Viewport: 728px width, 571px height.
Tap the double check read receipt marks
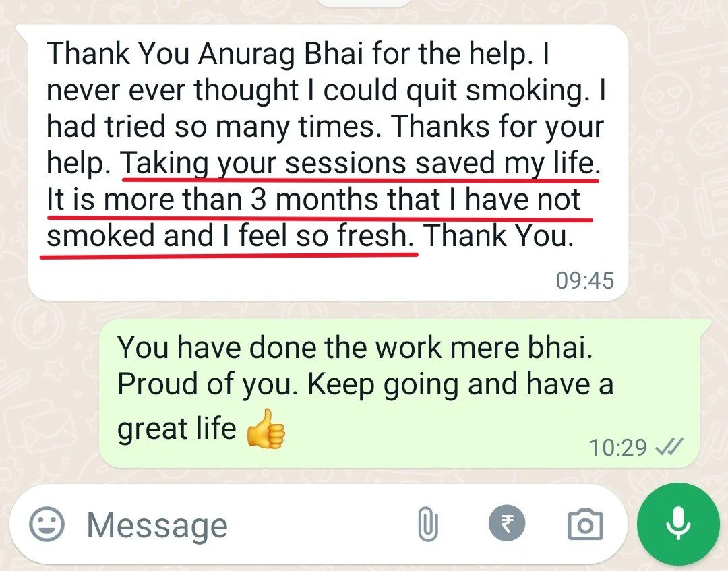tap(669, 448)
